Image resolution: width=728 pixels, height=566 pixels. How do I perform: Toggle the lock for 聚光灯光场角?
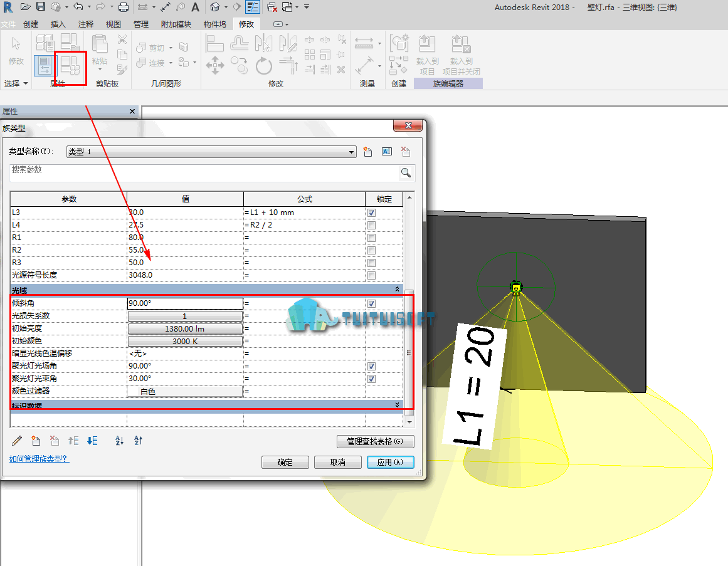[371, 366]
